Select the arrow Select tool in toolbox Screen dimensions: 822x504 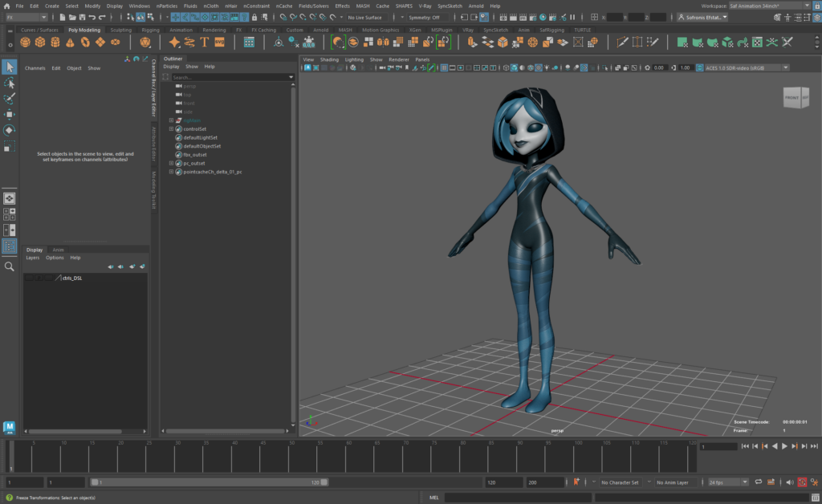point(9,67)
